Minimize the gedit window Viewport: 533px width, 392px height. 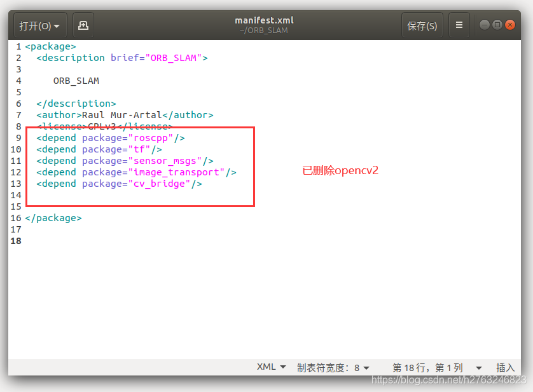point(485,25)
